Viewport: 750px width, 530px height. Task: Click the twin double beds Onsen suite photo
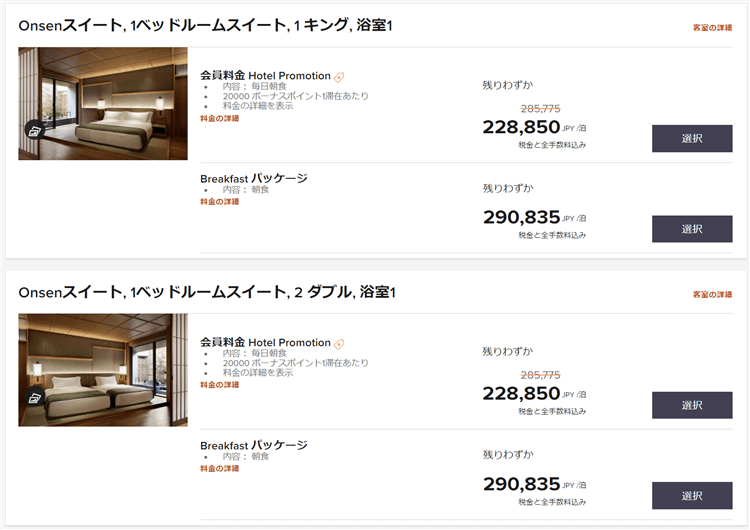(x=103, y=370)
